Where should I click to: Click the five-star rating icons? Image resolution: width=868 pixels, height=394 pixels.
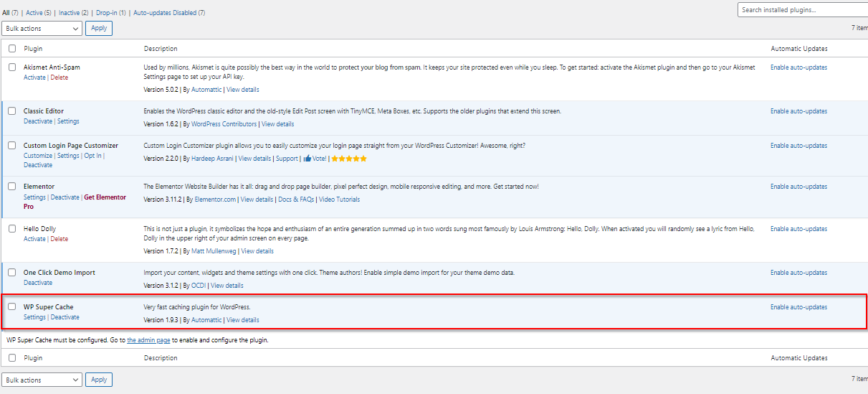(x=349, y=159)
